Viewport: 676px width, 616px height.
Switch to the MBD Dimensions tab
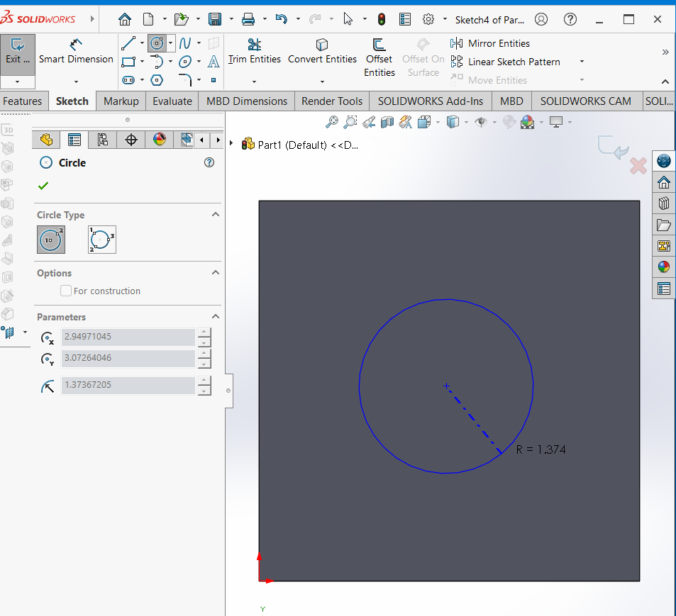tap(247, 101)
